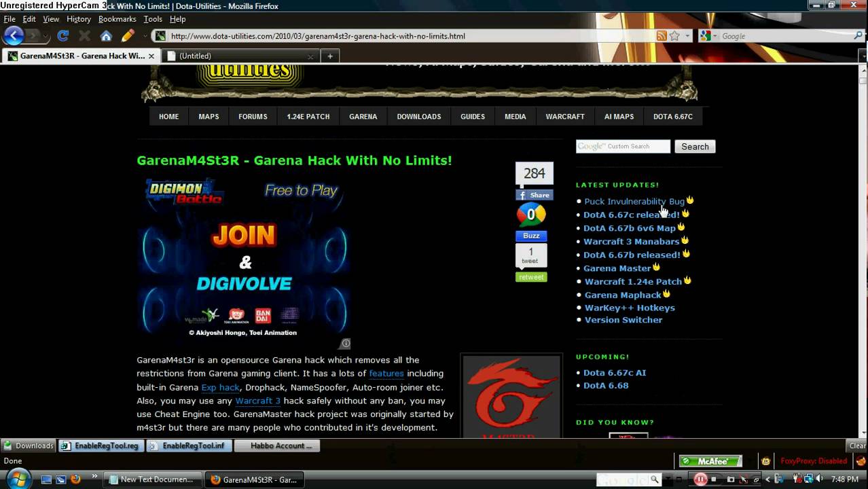Click the Facebook Share button
The width and height of the screenshot is (868, 489).
pyautogui.click(x=534, y=195)
